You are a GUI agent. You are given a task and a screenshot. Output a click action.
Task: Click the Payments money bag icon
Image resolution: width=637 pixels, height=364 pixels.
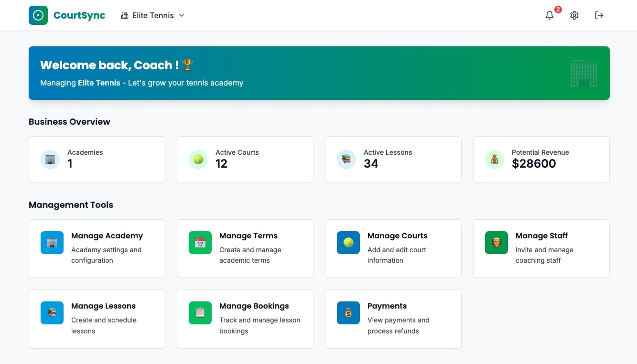tap(348, 313)
